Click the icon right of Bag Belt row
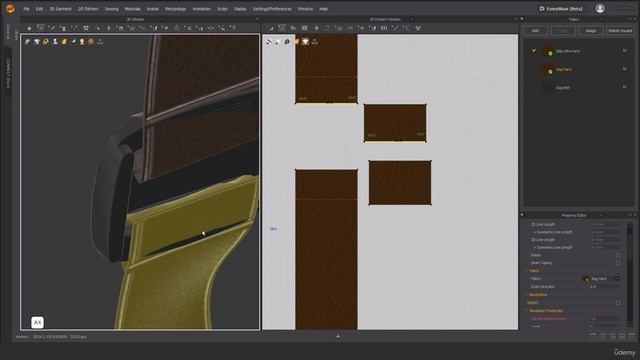 pyautogui.click(x=624, y=87)
